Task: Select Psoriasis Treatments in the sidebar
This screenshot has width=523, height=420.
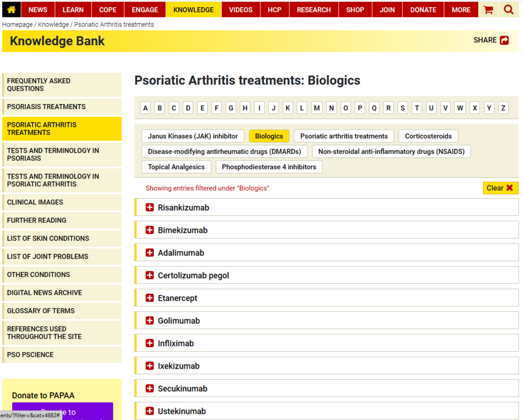Action: coord(46,106)
